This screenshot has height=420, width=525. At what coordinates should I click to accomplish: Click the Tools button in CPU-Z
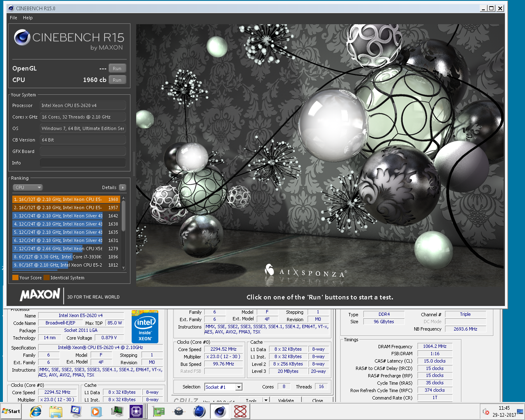coord(251,401)
